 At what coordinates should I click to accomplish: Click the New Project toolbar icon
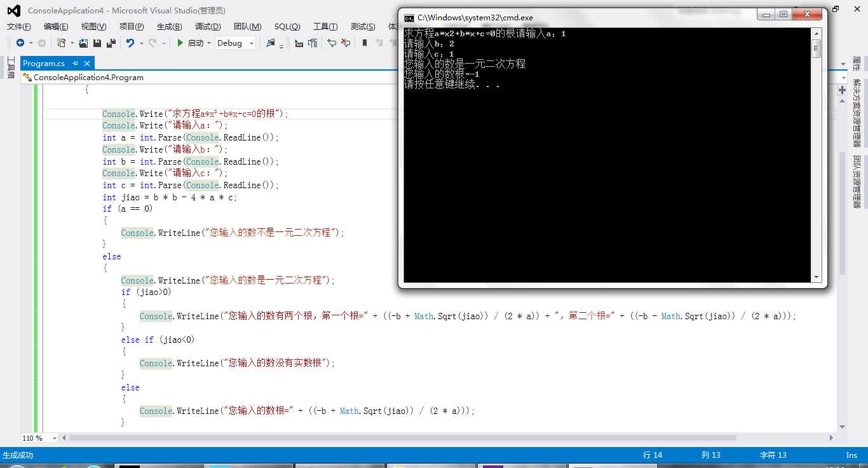coord(61,43)
